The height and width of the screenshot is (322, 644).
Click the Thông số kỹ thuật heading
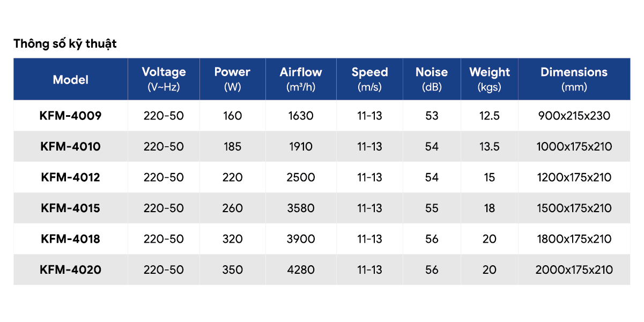pyautogui.click(x=65, y=44)
